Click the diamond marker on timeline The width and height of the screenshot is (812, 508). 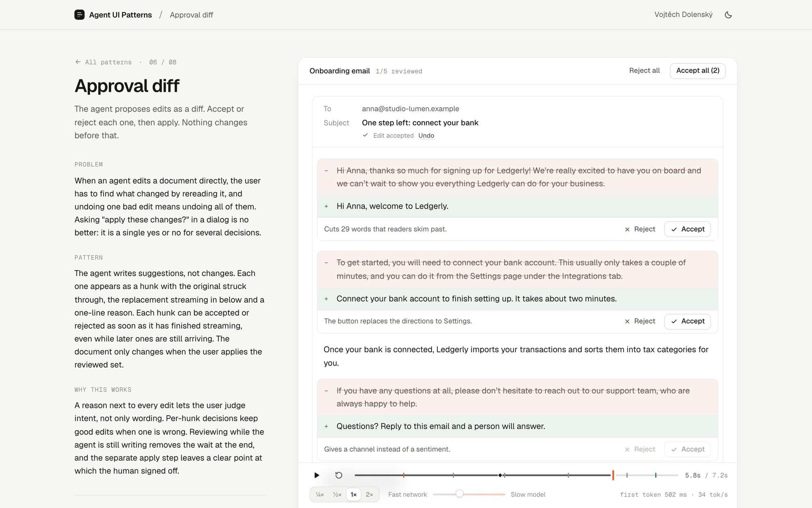pos(500,475)
